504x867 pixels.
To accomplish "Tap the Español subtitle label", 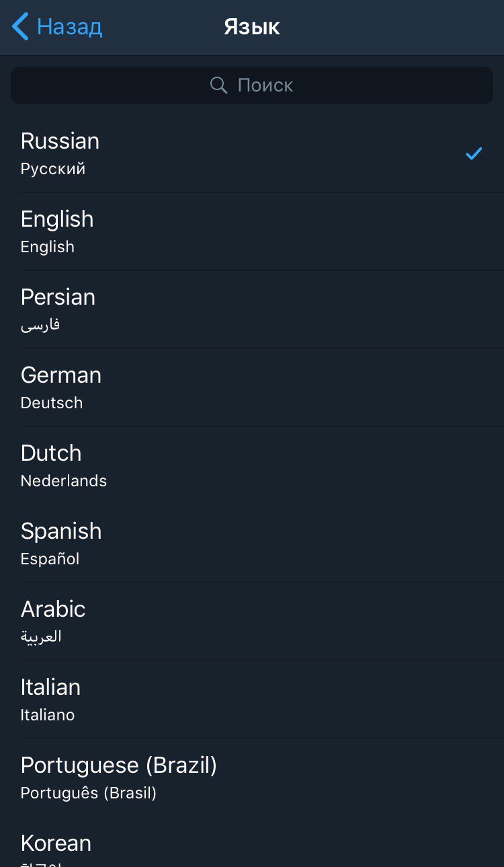I will pyautogui.click(x=50, y=559).
